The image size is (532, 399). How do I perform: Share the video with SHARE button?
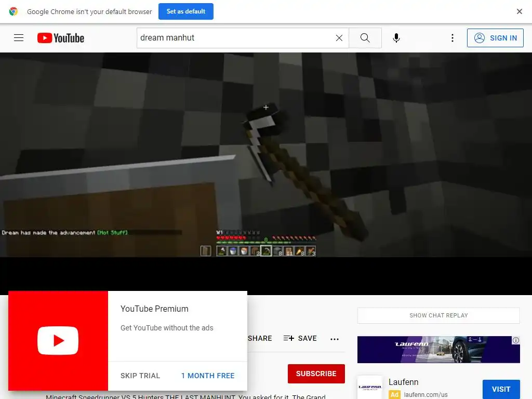pyautogui.click(x=260, y=338)
